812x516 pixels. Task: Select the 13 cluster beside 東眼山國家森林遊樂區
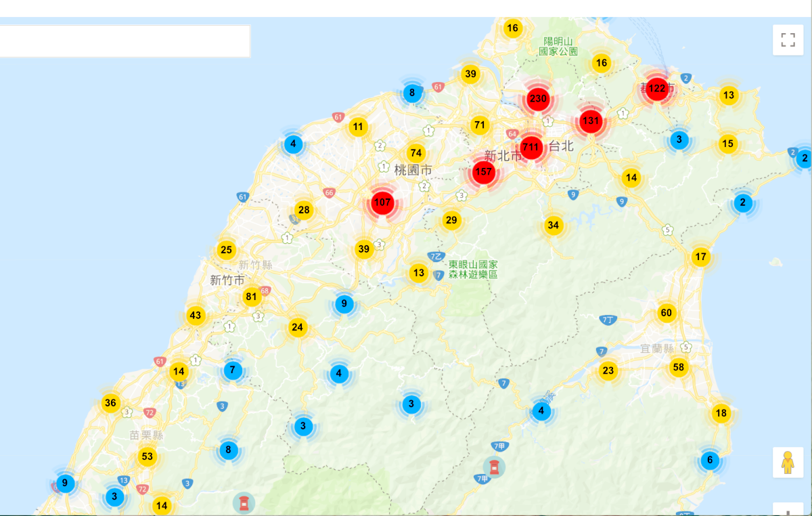pos(419,274)
